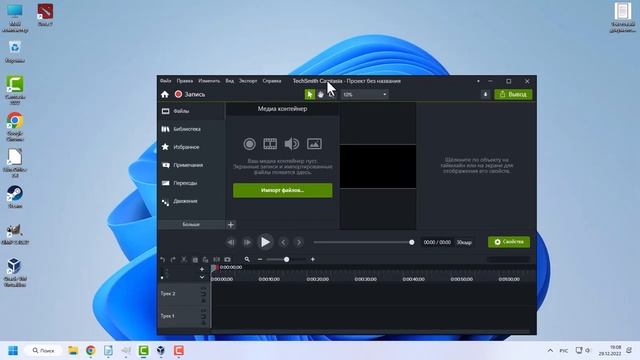640x360 pixels.
Task: Open the Правка menu
Action: coord(184,81)
